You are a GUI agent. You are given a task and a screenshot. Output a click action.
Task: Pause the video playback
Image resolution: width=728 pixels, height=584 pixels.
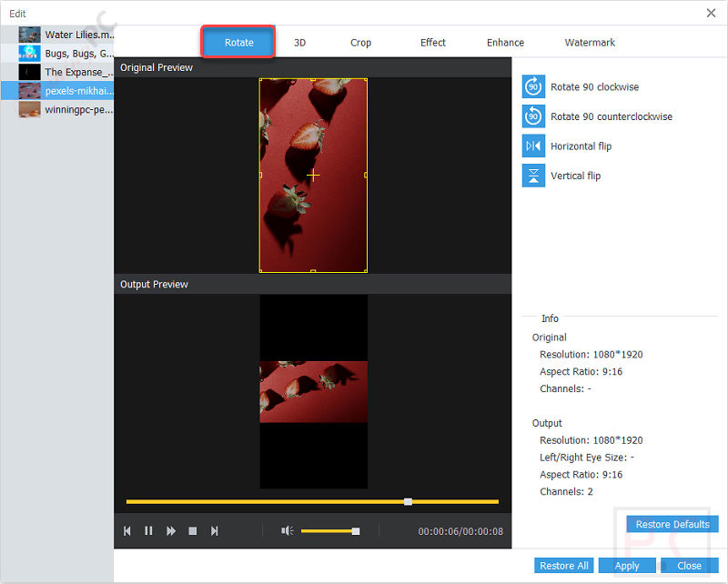coord(148,530)
